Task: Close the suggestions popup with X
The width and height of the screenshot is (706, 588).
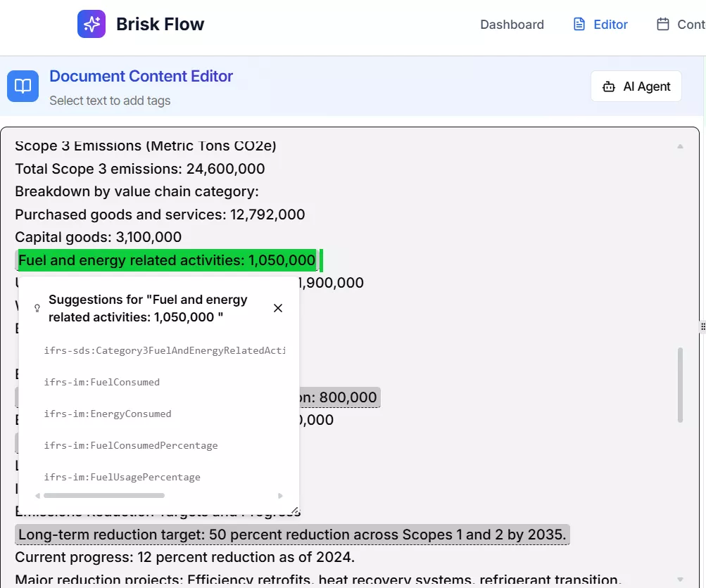Action: point(278,308)
